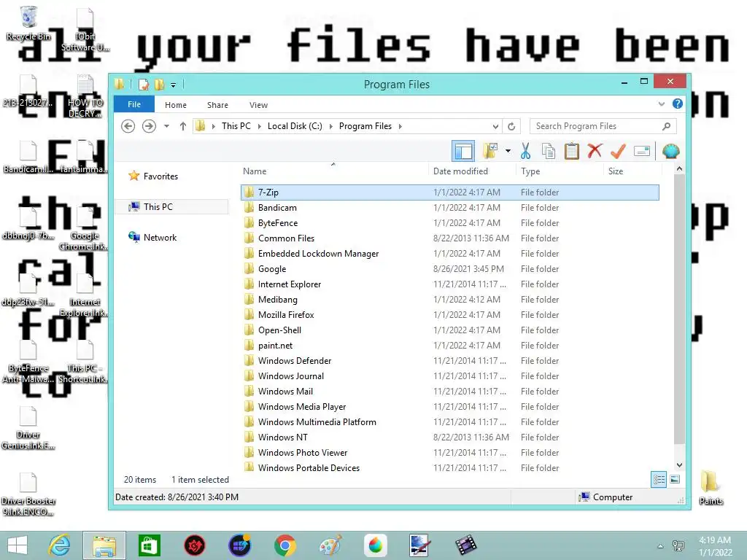Viewport: 747px width, 560px height.
Task: Go Back in Explorer navigation
Action: (x=128, y=126)
